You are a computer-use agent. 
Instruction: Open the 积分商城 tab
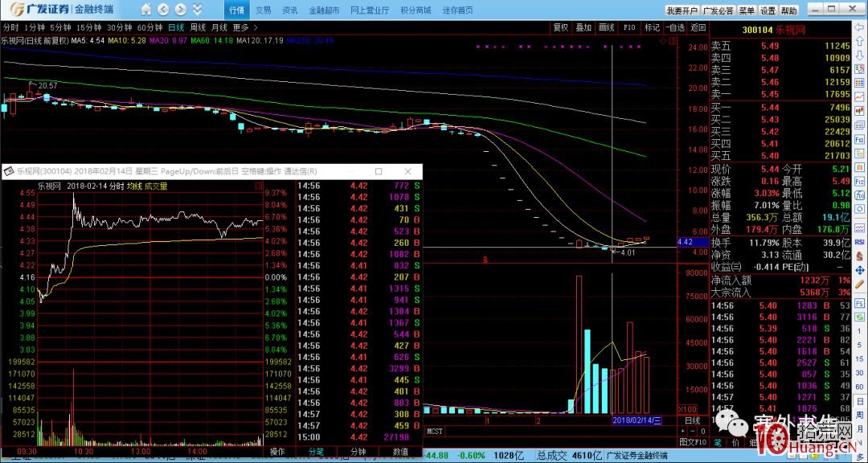tap(416, 10)
